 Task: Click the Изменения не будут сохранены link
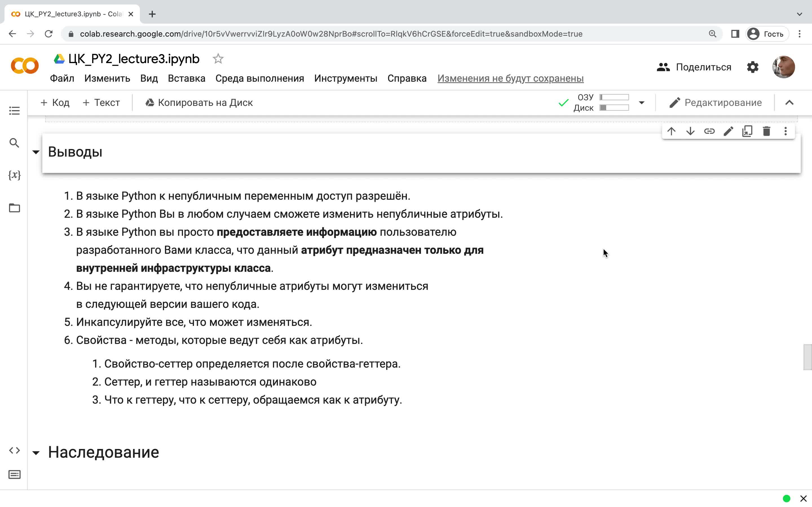(510, 78)
